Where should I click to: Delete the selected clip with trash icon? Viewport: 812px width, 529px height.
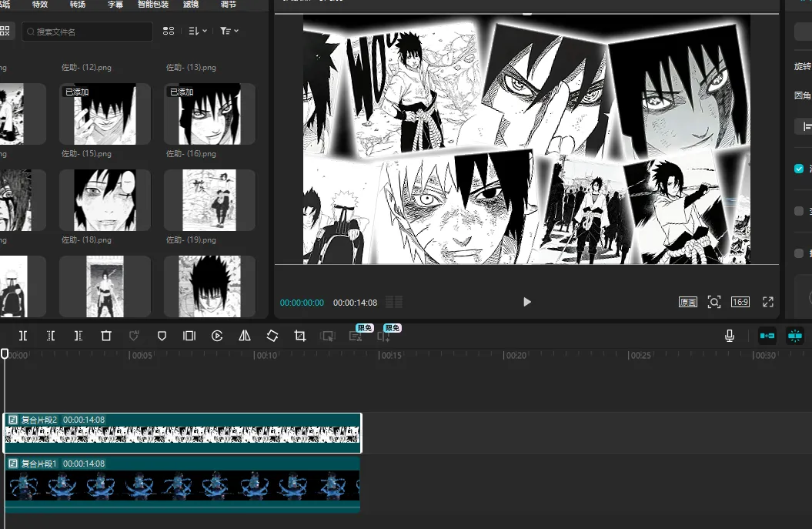click(x=106, y=336)
